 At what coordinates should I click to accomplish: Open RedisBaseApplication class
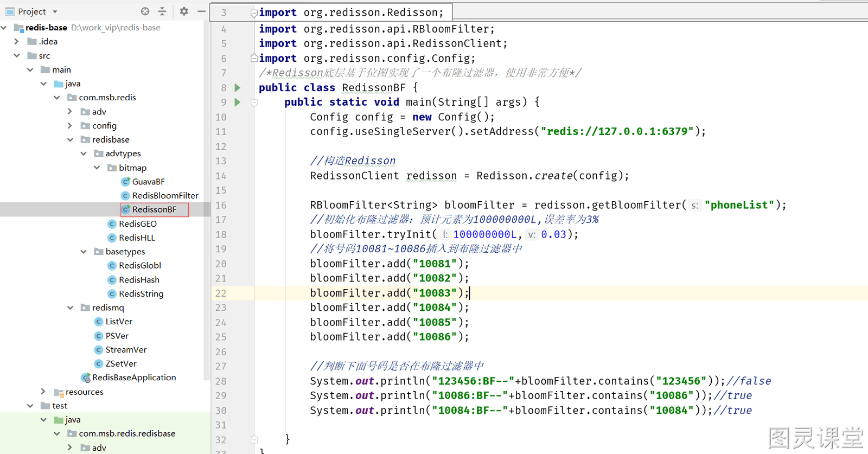pos(133,378)
